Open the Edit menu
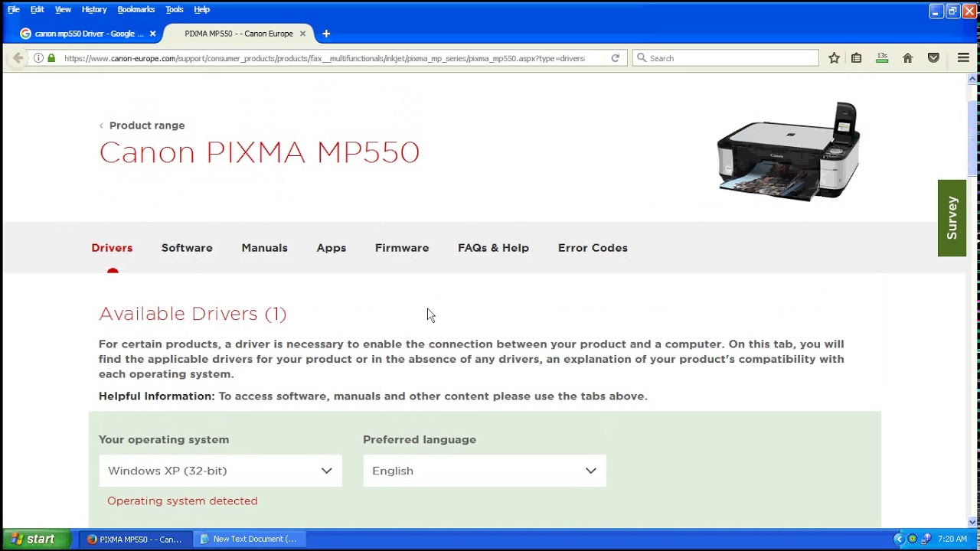Screen dimensions: 980x551 [x=37, y=10]
